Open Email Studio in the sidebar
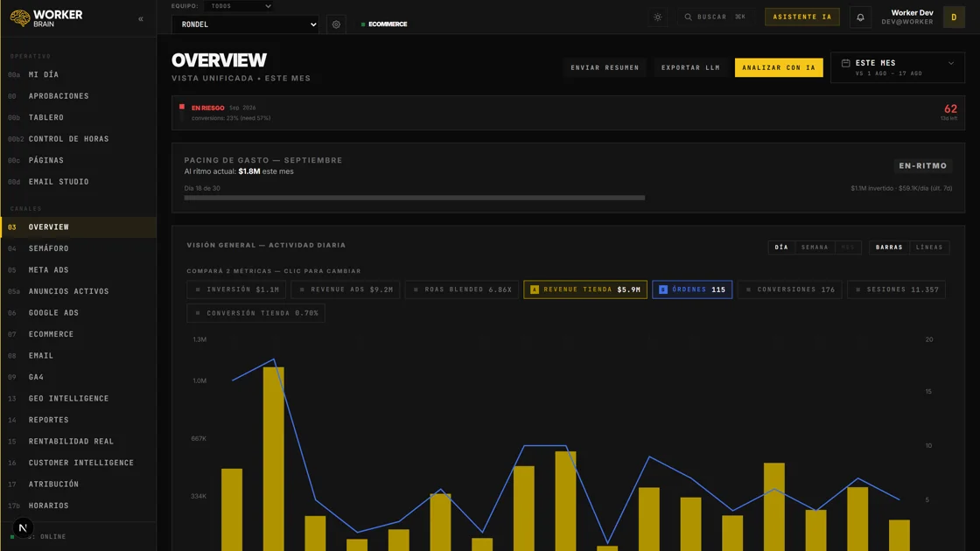The width and height of the screenshot is (980, 551). click(78, 182)
